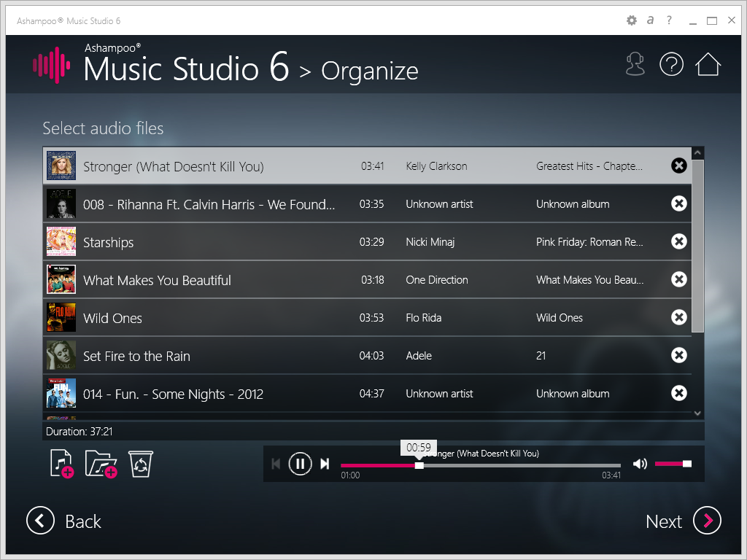Open the support headset icon
This screenshot has height=560, width=747.
[635, 64]
